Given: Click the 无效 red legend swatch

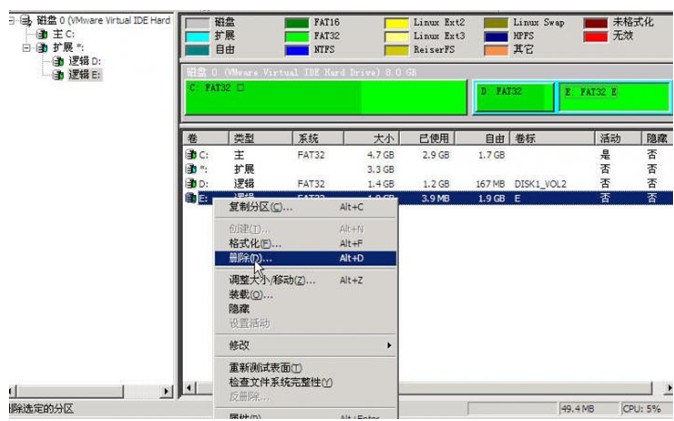Looking at the screenshot, I should point(596,37).
